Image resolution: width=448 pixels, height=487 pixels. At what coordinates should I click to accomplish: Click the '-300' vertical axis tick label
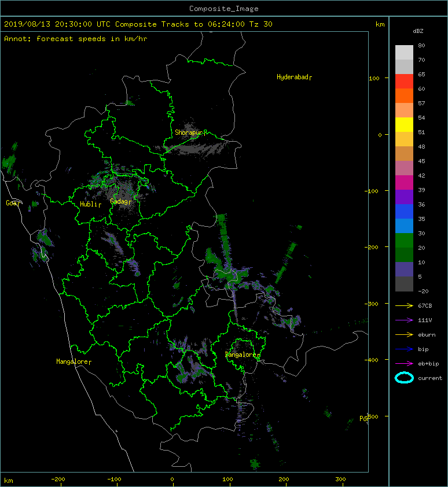[371, 304]
